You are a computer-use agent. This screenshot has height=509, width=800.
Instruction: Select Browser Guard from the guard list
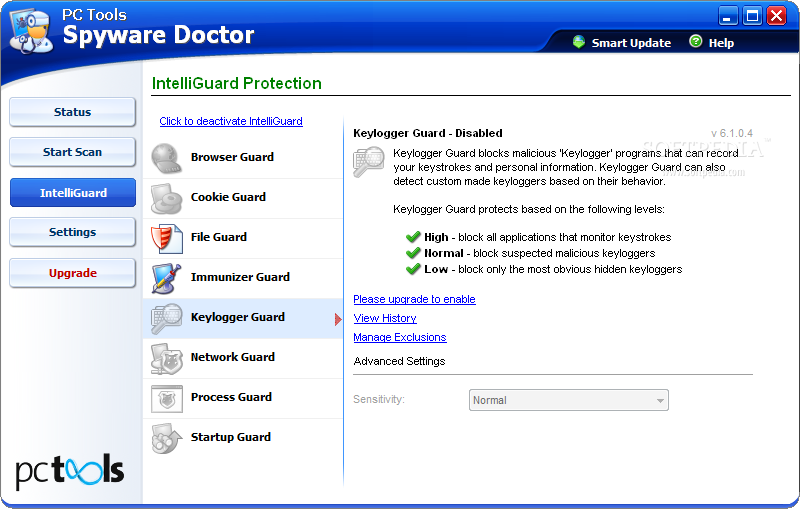(232, 157)
